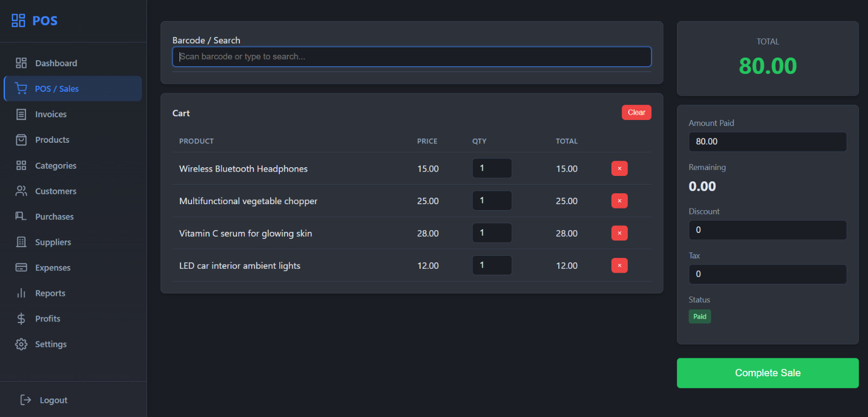Click the Tax input field
The image size is (868, 417).
tap(768, 274)
